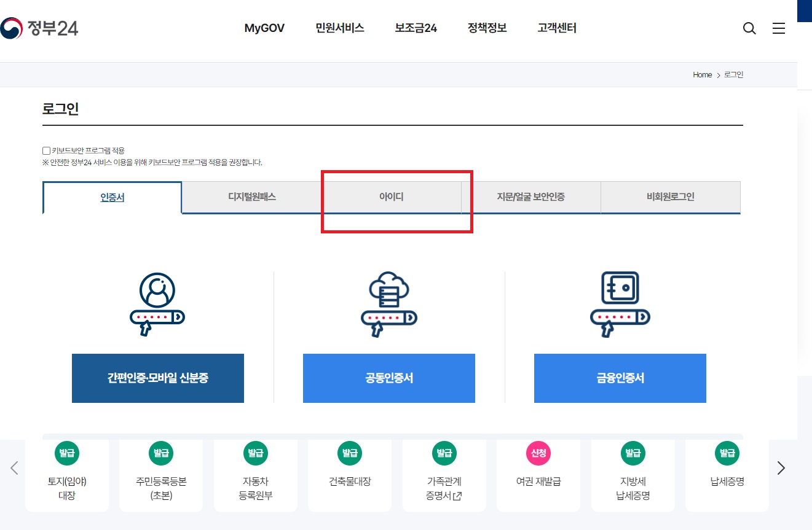Open 건축물대장 service card

(x=350, y=475)
